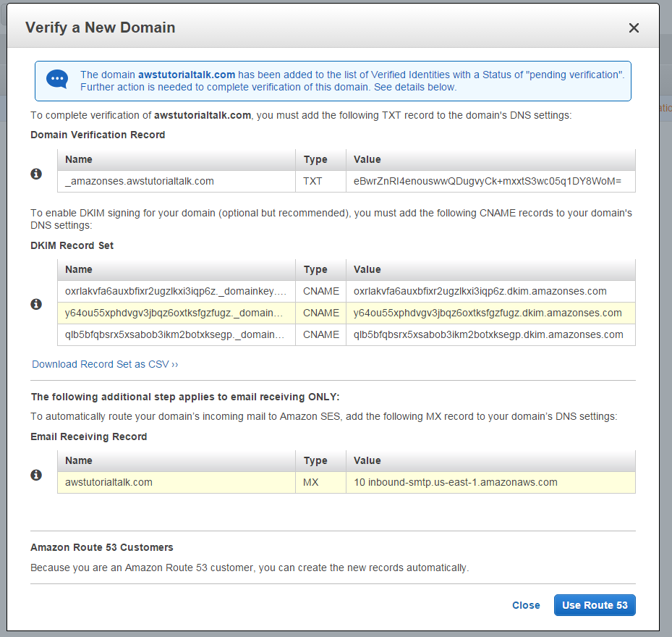Select y64ou55xphdvgv3jbqz6oxtksfgzfugz.dkim.amazonses.com value cell
Image resolution: width=672 pixels, height=637 pixels.
click(490, 313)
